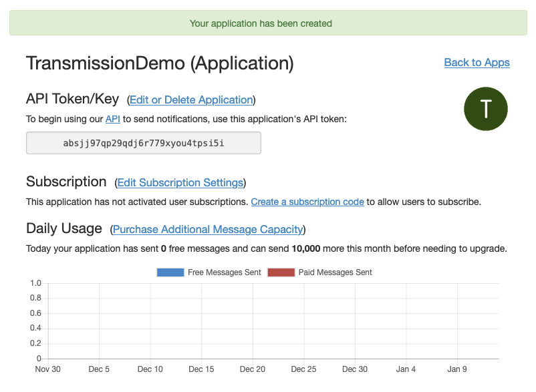The width and height of the screenshot is (536, 392).
Task: Toggle blue Free Messages Sent legend swatch
Action: (170, 272)
